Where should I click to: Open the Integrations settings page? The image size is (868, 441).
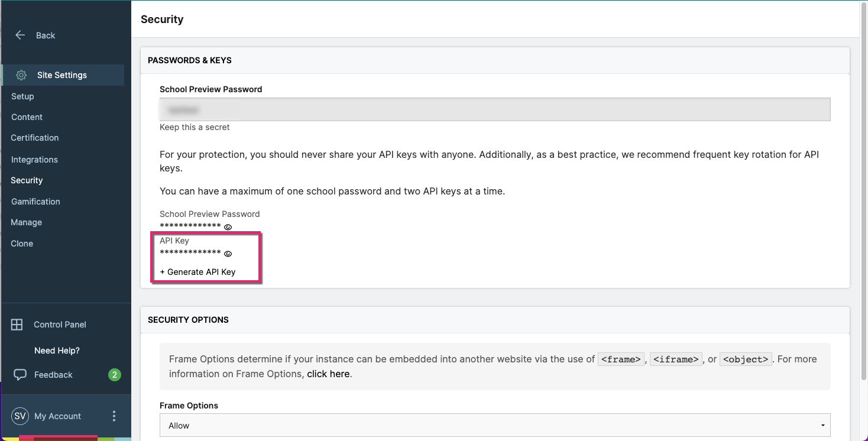pos(34,160)
